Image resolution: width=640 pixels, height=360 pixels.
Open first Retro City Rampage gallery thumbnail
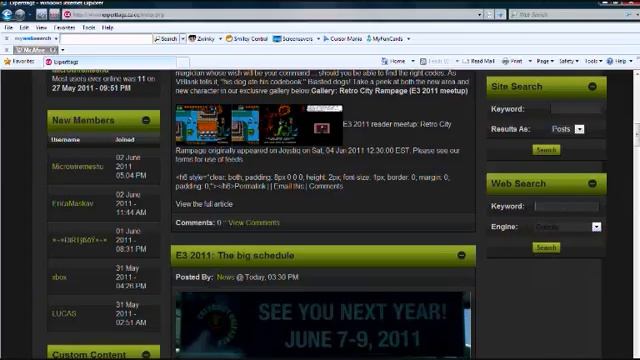pos(203,124)
